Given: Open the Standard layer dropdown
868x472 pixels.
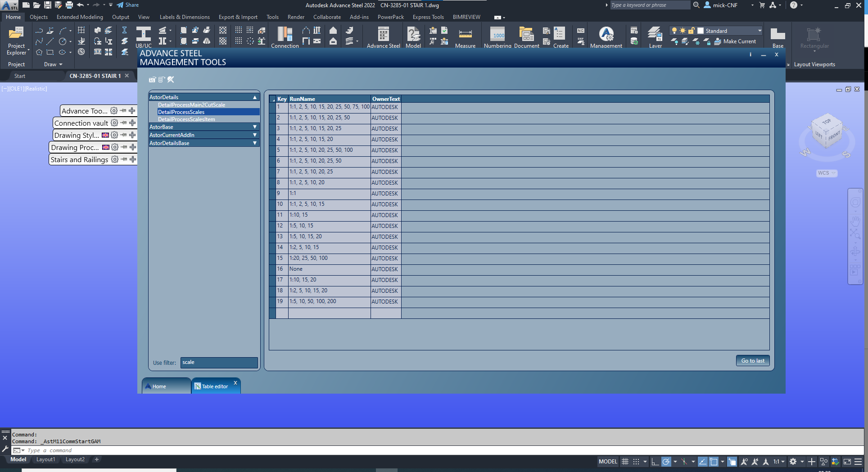Looking at the screenshot, I should tap(759, 31).
